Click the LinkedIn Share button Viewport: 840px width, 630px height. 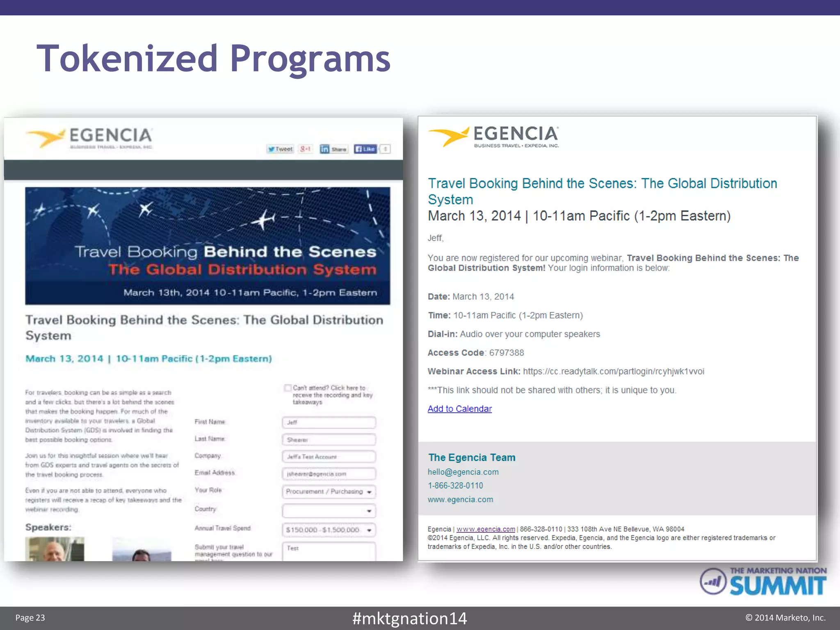(x=333, y=149)
